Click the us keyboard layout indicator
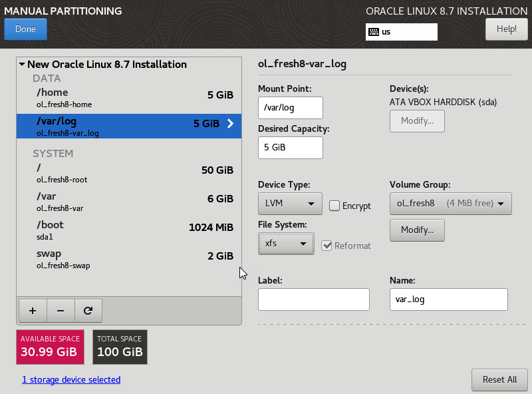The width and height of the screenshot is (532, 394). tap(402, 32)
